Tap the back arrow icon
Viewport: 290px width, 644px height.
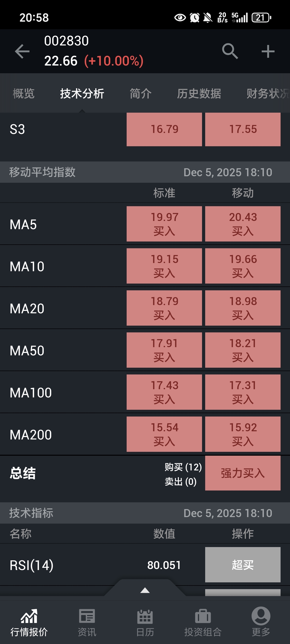pyautogui.click(x=22, y=51)
